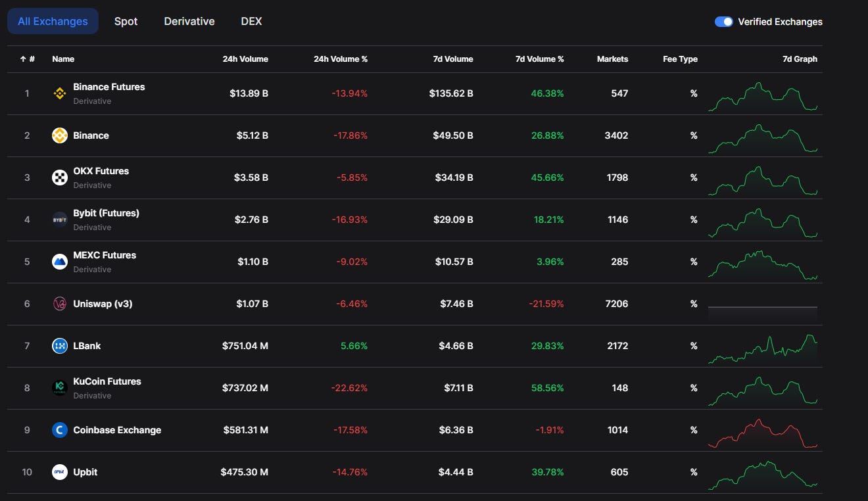The height and width of the screenshot is (501, 868).
Task: Open the Coinbase Exchange link
Action: [x=117, y=430]
